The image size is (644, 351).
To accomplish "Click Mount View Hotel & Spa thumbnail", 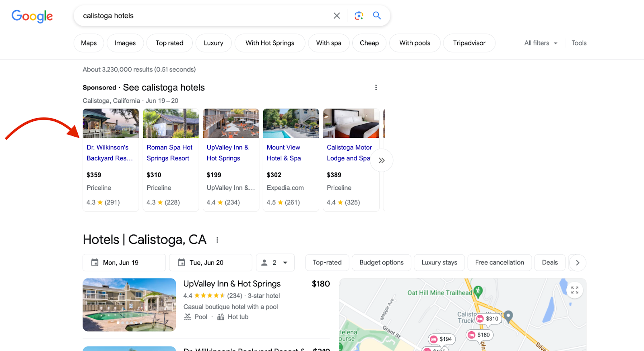I will [291, 123].
